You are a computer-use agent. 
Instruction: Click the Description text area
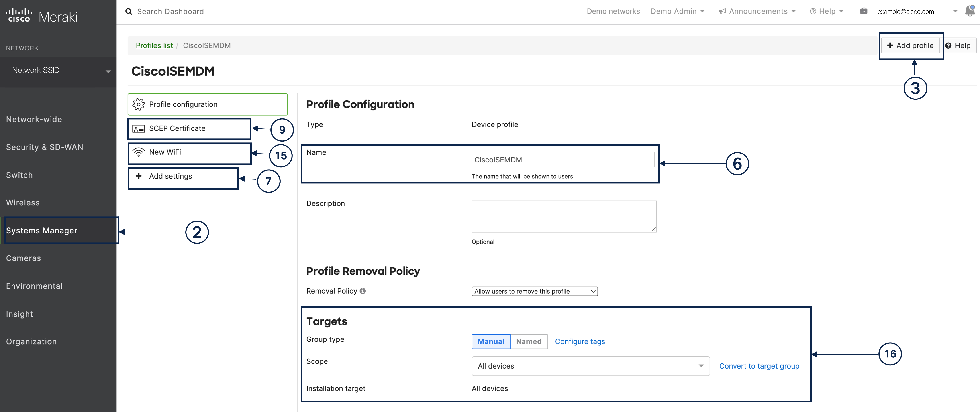click(x=564, y=216)
